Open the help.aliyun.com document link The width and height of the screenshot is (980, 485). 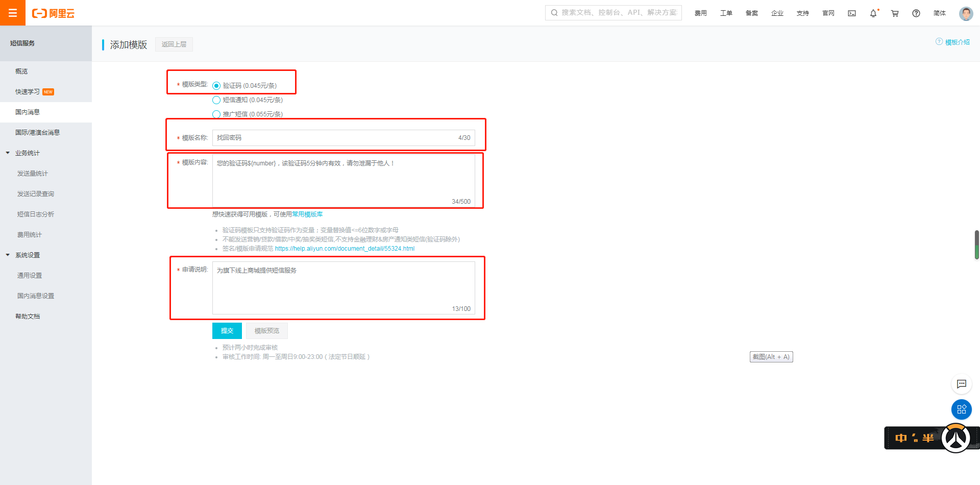(x=345, y=249)
